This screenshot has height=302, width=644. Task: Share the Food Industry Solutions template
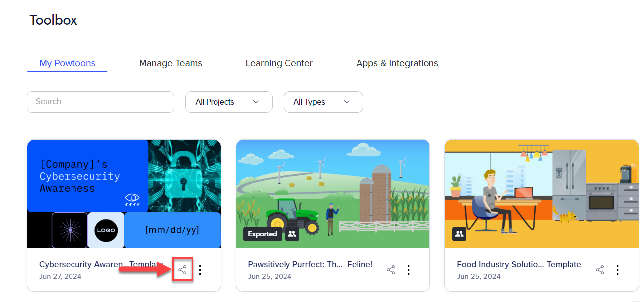click(600, 269)
